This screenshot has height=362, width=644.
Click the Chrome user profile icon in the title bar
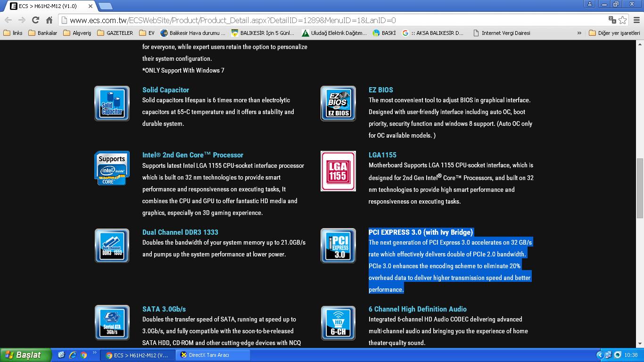[x=590, y=4]
